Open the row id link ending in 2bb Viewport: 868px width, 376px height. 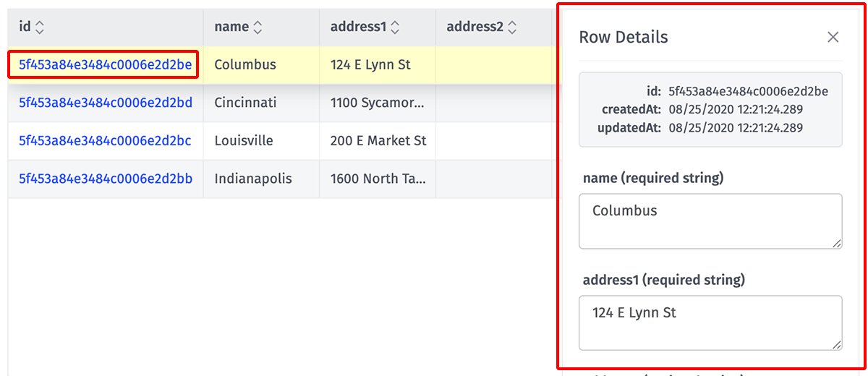pos(105,178)
